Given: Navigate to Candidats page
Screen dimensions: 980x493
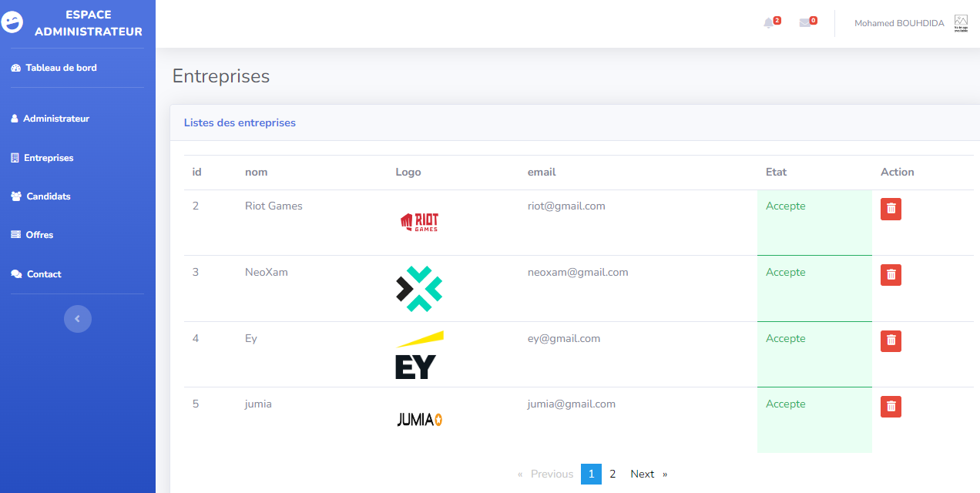Looking at the screenshot, I should [48, 196].
